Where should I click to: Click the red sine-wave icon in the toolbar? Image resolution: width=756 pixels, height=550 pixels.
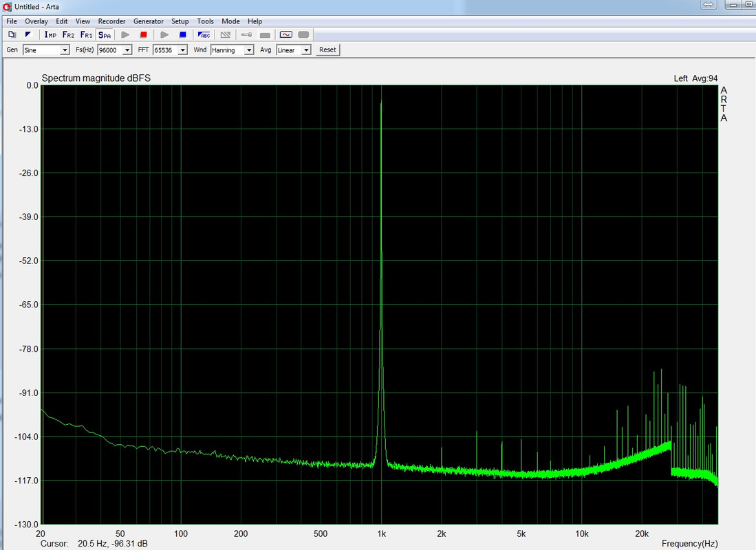pos(286,34)
